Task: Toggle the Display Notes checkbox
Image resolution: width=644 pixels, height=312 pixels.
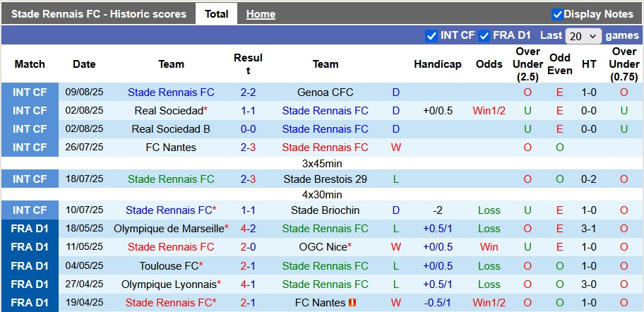Action: pos(557,14)
